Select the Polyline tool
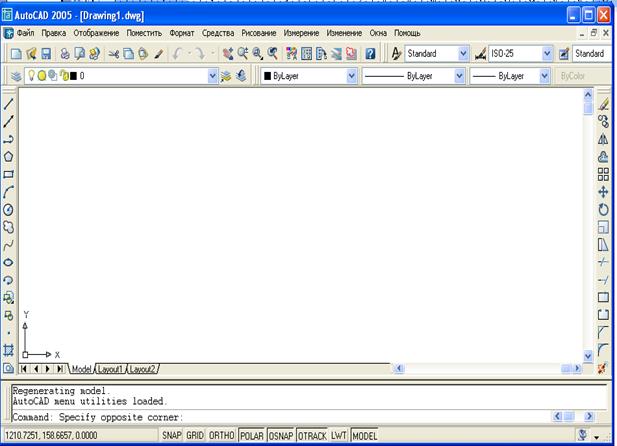Screen dimensions: 617x446 click(x=8, y=139)
